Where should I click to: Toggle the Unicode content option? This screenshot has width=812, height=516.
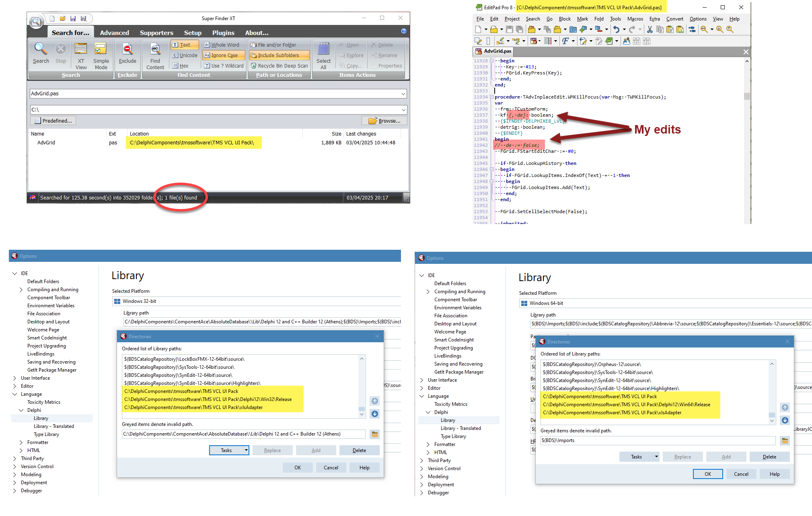click(x=185, y=55)
